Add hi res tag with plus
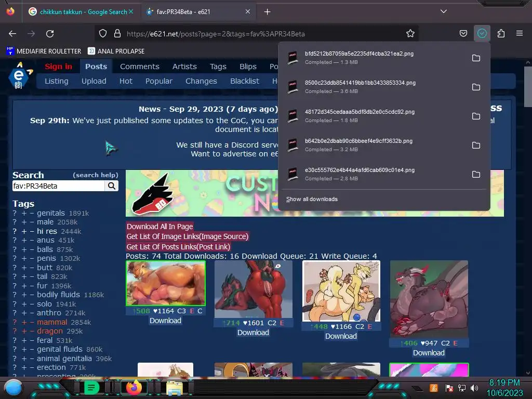The height and width of the screenshot is (399, 532). [x=24, y=231]
